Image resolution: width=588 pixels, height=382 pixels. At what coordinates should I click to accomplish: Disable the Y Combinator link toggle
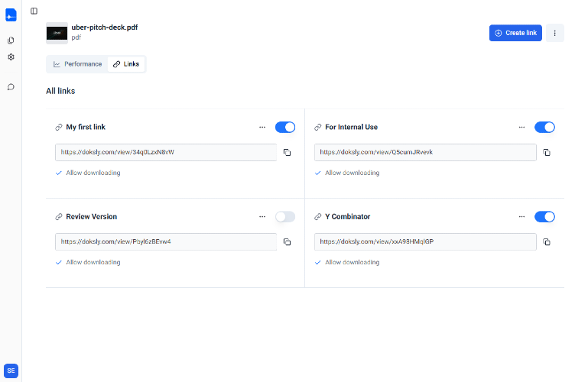pos(544,217)
